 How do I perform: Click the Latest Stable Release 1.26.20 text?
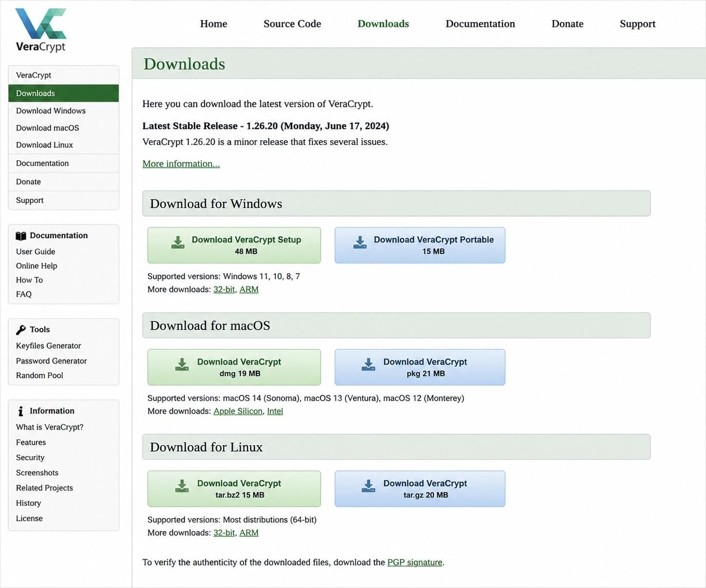tap(266, 126)
